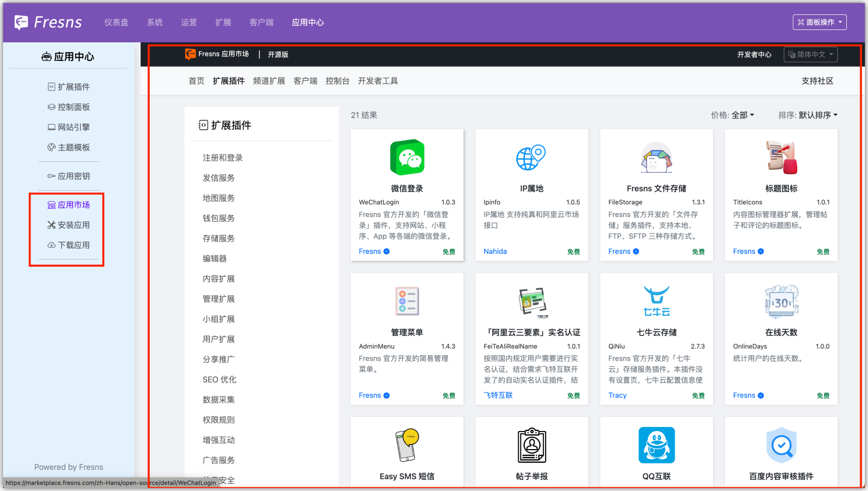868x491 pixels.
Task: Open the 管理菜单 plugin icon
Action: (x=407, y=301)
